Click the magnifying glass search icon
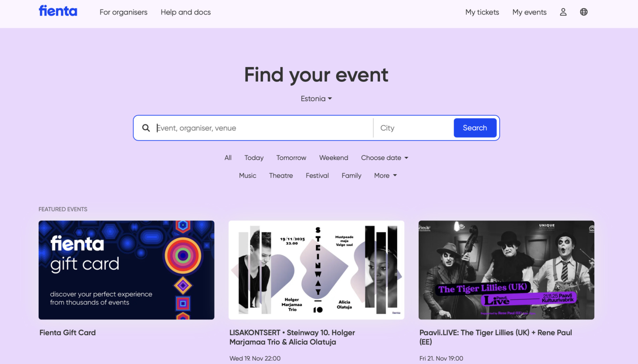This screenshot has height=364, width=638. coord(146,128)
